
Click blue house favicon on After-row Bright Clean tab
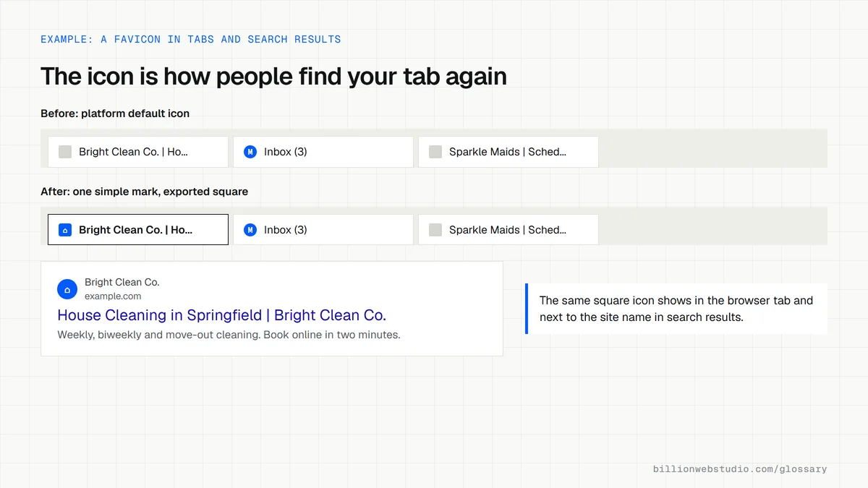point(65,230)
